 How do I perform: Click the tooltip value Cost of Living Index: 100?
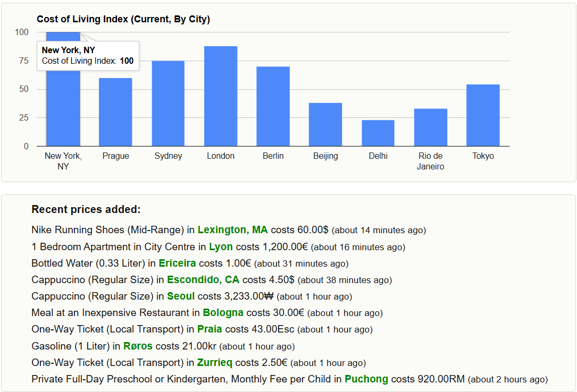88,61
